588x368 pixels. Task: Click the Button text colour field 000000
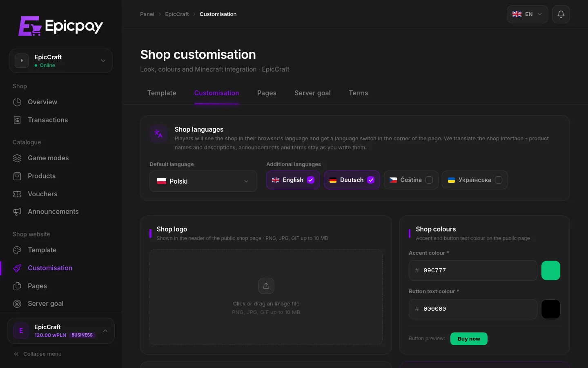[473, 309]
